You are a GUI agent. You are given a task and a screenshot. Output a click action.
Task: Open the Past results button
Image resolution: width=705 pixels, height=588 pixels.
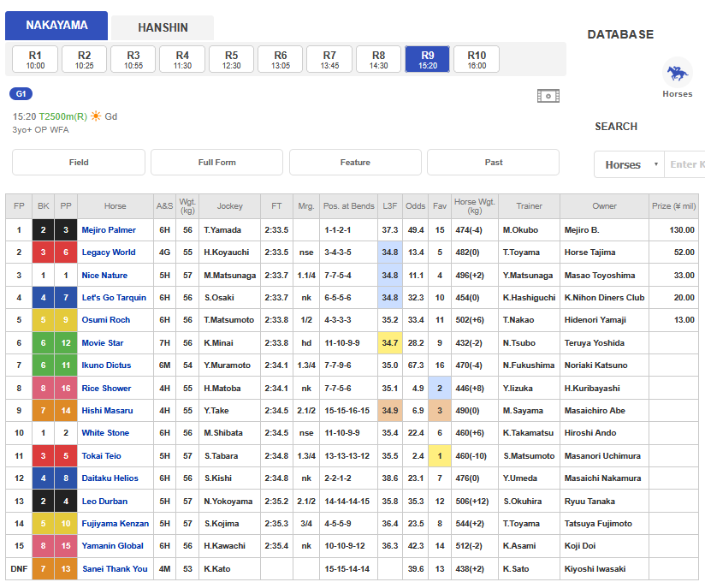pos(493,163)
